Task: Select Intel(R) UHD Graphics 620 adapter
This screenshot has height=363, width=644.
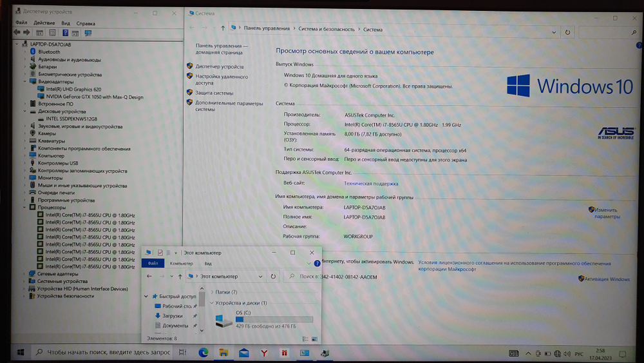Action: (x=73, y=89)
